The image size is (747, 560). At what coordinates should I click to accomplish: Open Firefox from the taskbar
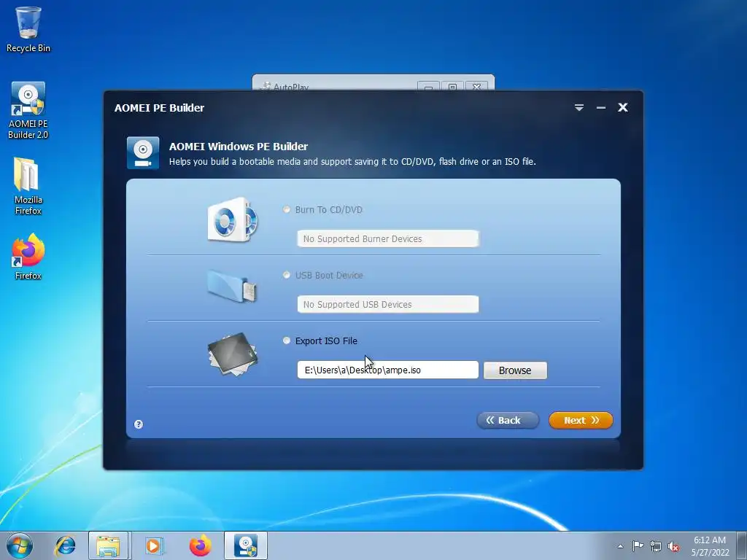200,545
